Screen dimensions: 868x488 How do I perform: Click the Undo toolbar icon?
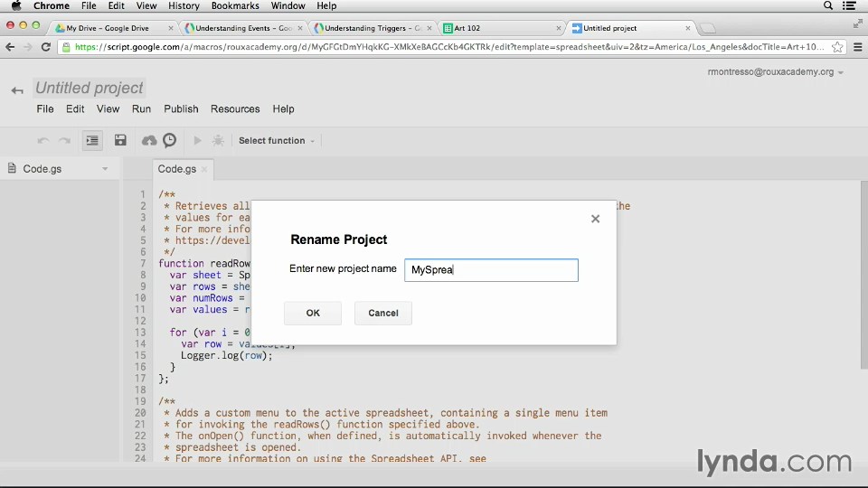(43, 141)
